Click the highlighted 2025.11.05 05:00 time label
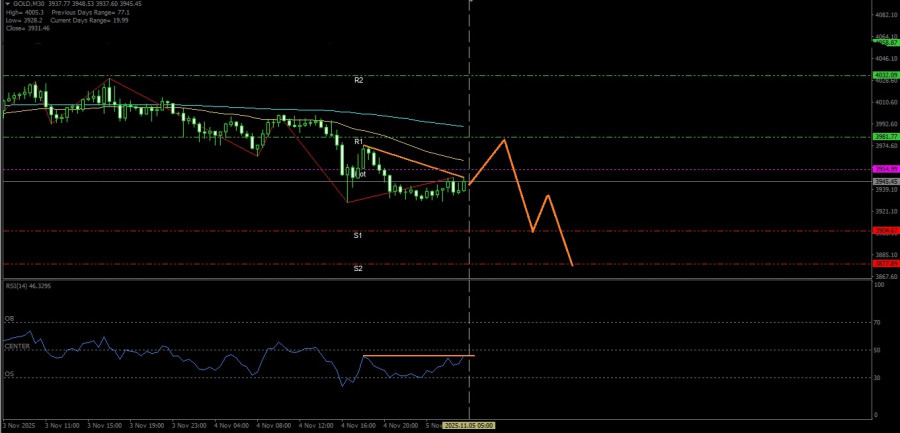Viewport: 900px width, 433px height. (470, 426)
